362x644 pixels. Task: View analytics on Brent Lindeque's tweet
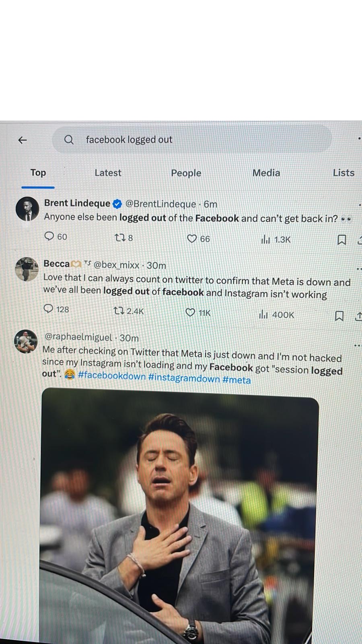pos(265,240)
